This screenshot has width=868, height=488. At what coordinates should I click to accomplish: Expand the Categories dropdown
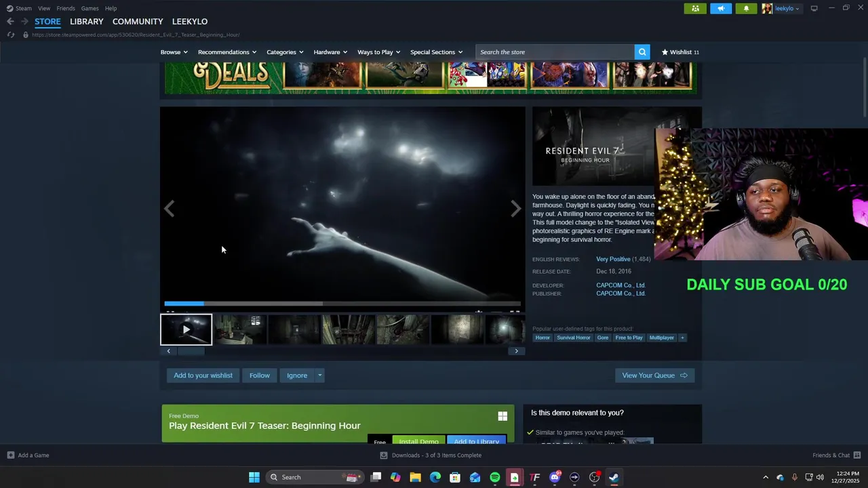285,52
